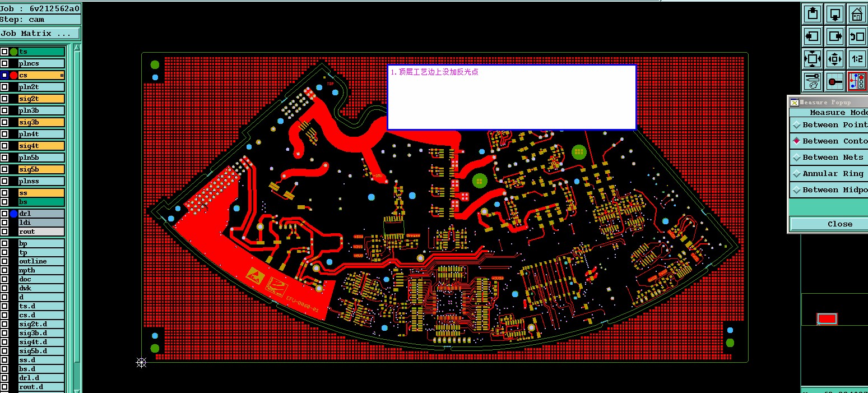This screenshot has height=393, width=868.
Task: Select the Between Midpoints measure mode
Action: (x=829, y=190)
